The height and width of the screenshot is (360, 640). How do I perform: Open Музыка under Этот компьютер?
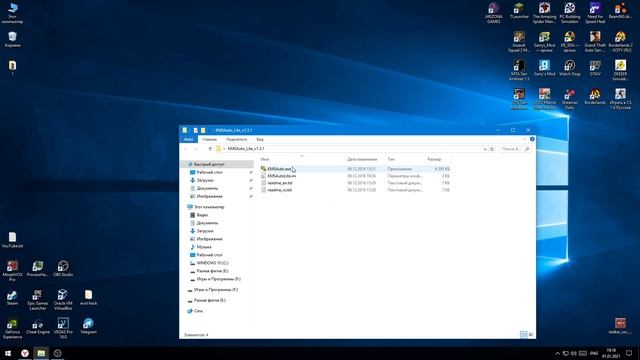204,247
